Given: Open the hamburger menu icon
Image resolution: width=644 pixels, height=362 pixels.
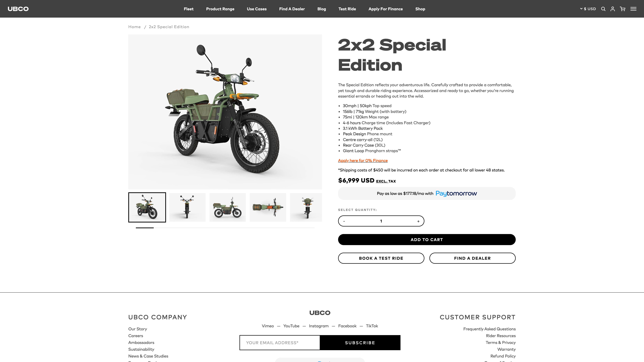Looking at the screenshot, I should tap(633, 9).
